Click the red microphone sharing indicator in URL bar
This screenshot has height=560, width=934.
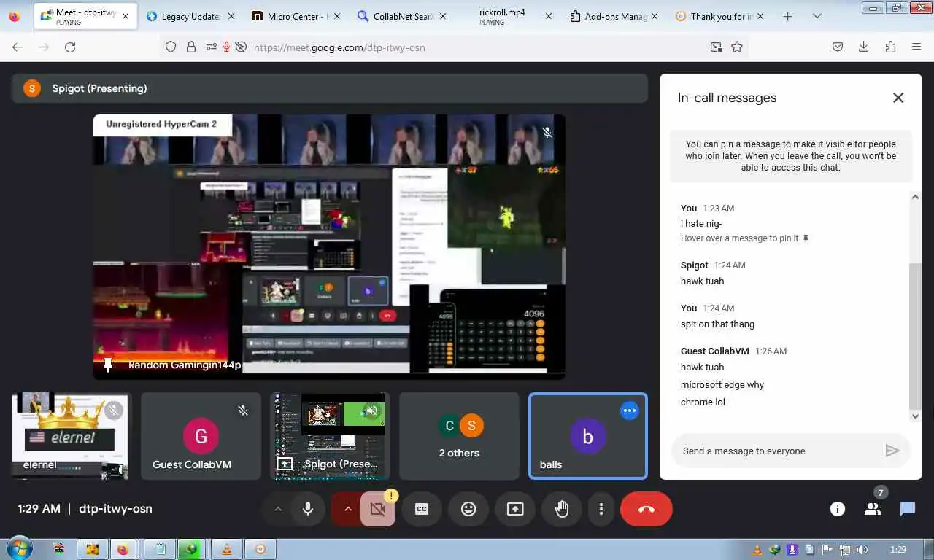pyautogui.click(x=226, y=47)
